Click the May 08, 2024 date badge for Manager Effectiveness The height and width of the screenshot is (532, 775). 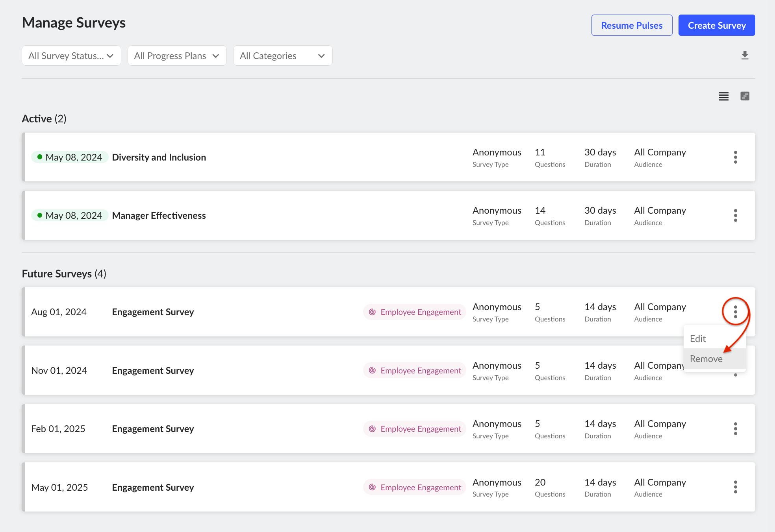70,216
